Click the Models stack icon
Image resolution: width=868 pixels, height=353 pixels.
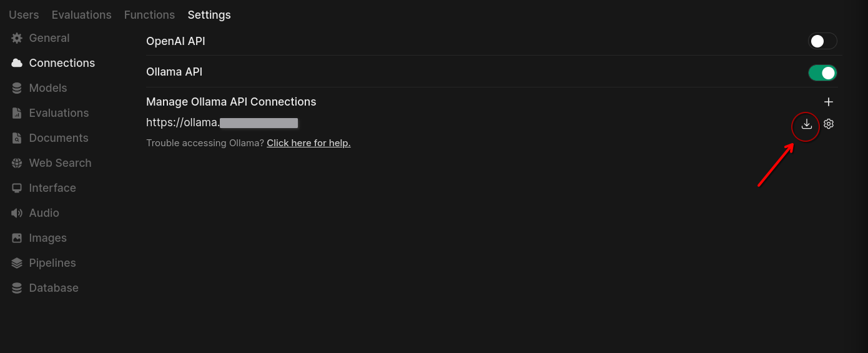tap(17, 88)
